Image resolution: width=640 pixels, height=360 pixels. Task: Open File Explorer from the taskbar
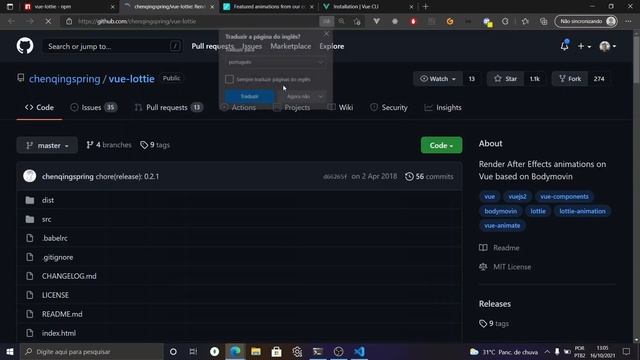256,351
